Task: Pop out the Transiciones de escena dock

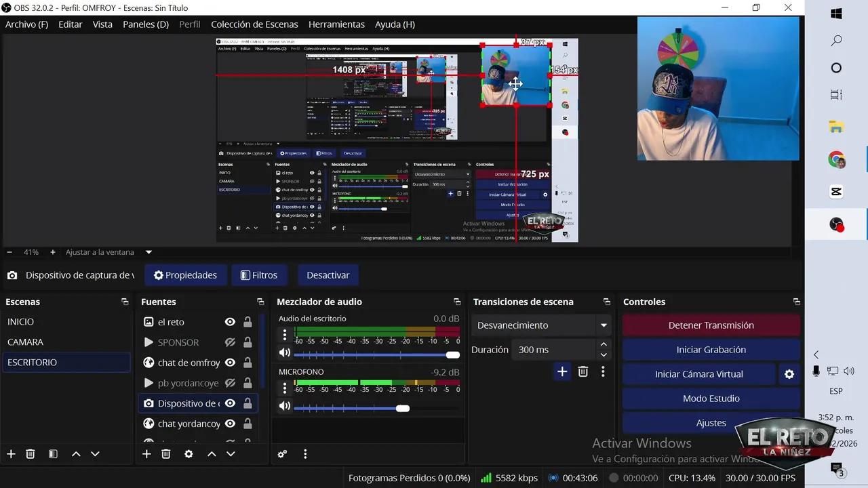Action: click(607, 302)
